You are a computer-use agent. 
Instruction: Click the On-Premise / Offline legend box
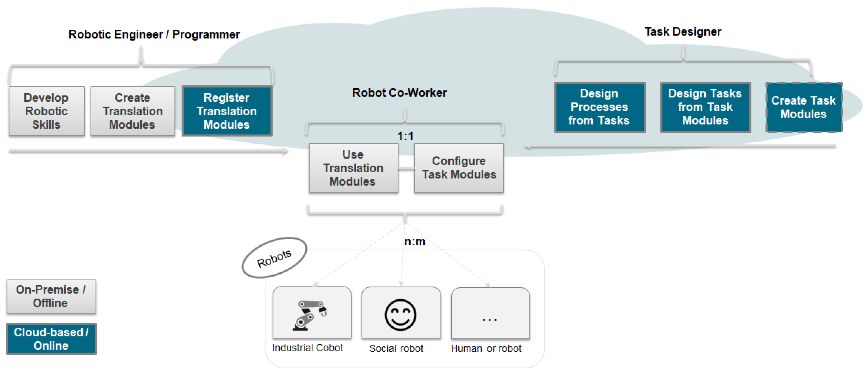51,296
